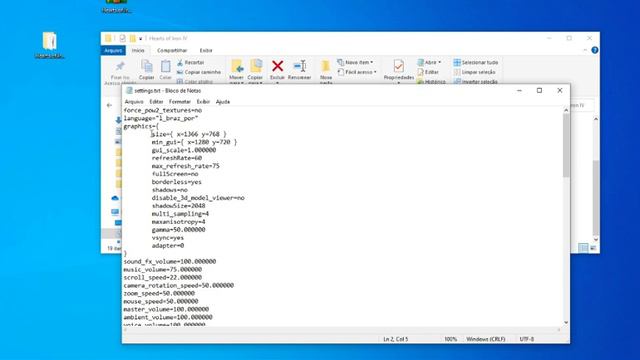Click the Notepad vertical scrollbar thumb
The width and height of the screenshot is (640, 360).
[x=566, y=145]
